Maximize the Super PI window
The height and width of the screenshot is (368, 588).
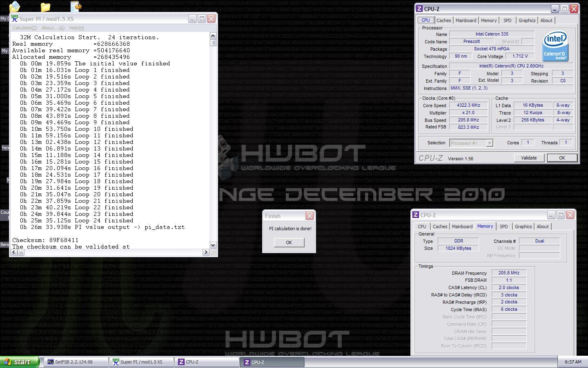202,18
